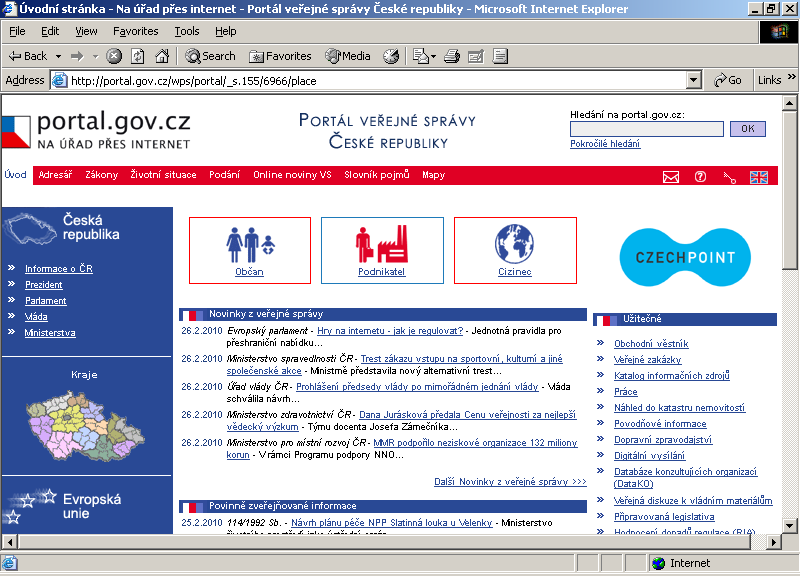Viewport: 800px width, 576px height.
Task: Click the envelope contact icon in red bar
Action: pyautogui.click(x=670, y=177)
